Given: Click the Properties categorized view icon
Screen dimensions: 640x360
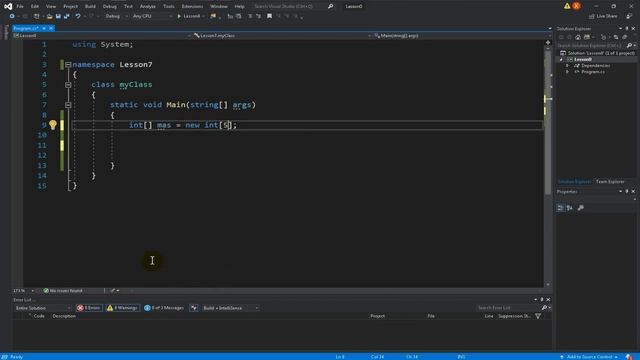Looking at the screenshot, I should point(560,208).
